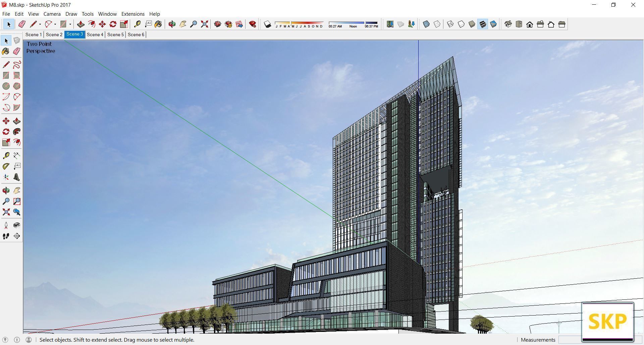The height and width of the screenshot is (345, 644).
Task: Click the Add Location map icon
Action: (390, 24)
